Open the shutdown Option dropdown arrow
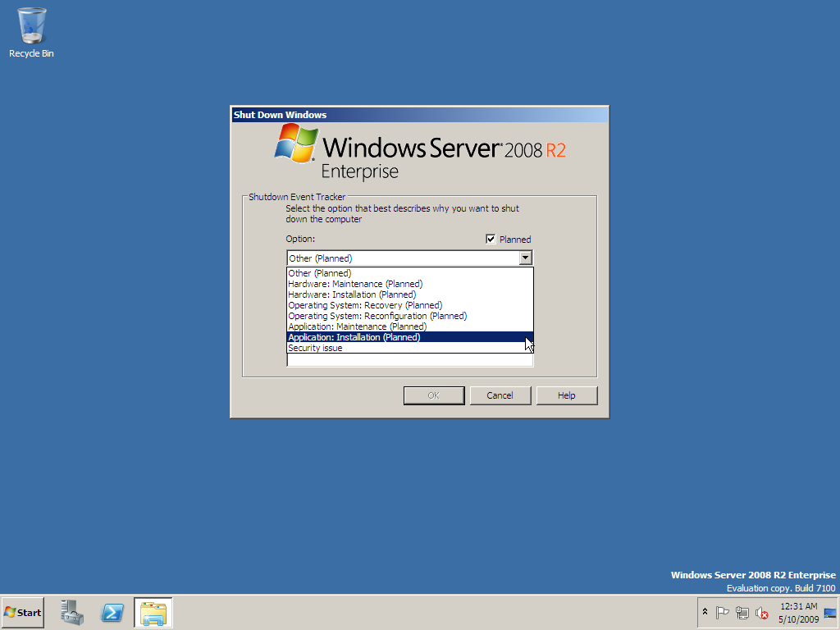The height and width of the screenshot is (630, 840). (x=525, y=258)
